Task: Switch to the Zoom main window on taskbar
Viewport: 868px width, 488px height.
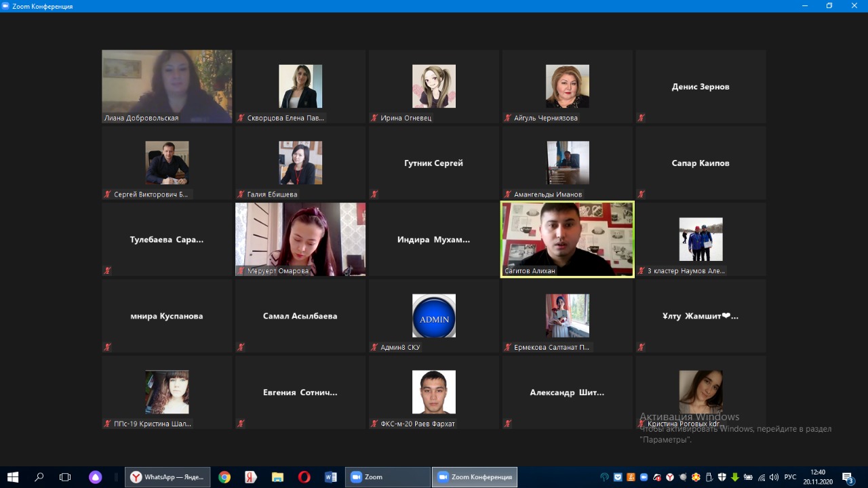Action: point(387,477)
